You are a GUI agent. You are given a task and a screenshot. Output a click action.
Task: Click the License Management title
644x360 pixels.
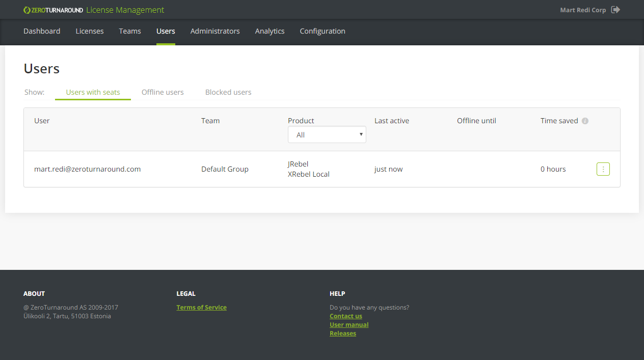click(x=125, y=10)
